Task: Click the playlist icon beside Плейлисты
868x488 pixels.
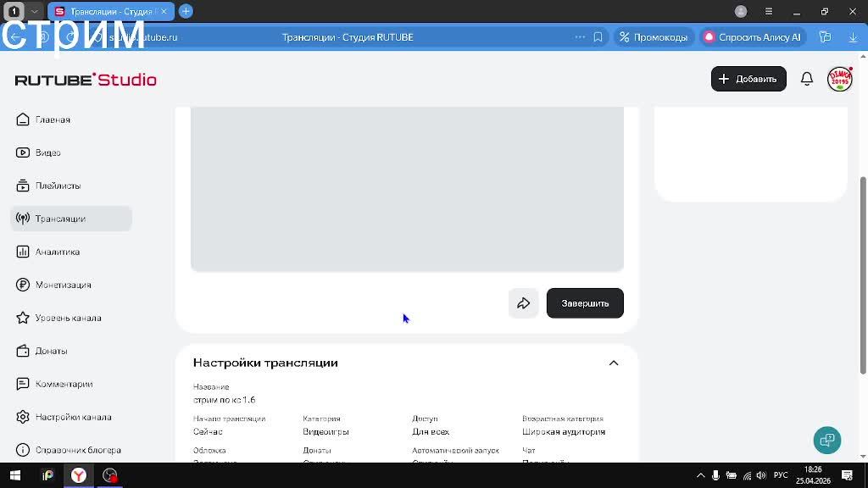Action: pyautogui.click(x=23, y=186)
